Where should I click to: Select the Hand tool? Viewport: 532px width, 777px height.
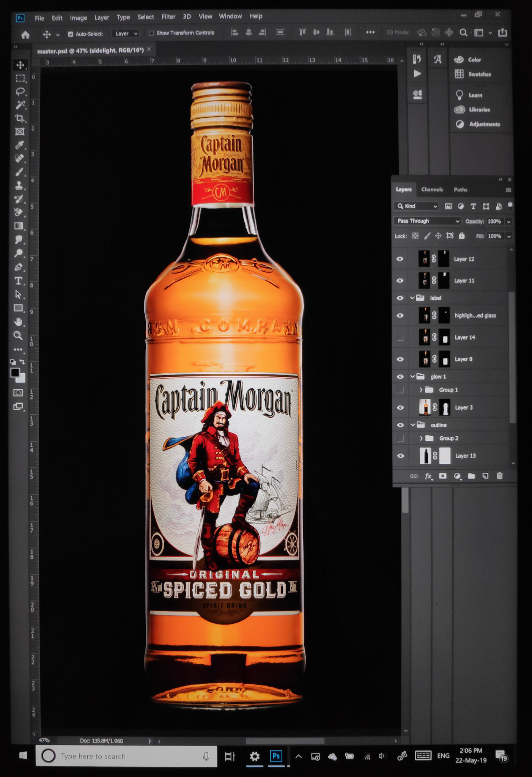18,322
